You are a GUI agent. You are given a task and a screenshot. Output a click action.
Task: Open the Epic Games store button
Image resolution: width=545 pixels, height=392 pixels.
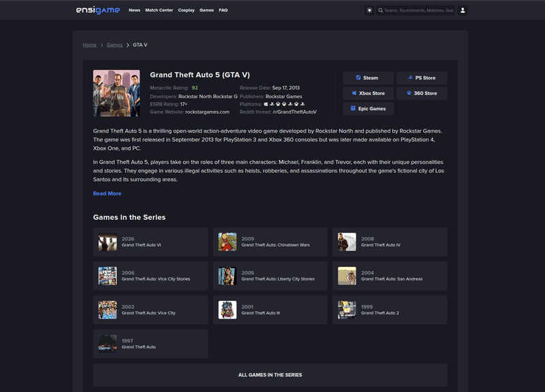(368, 108)
